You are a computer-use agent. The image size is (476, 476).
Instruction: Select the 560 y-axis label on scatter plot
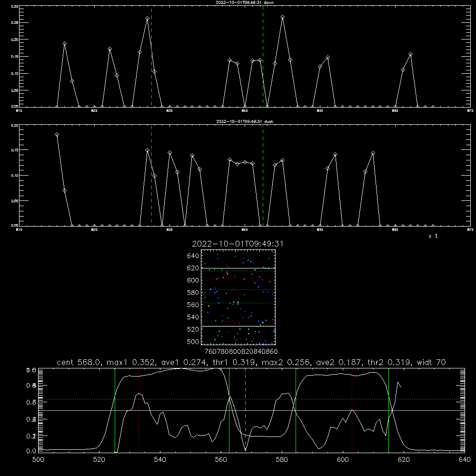tap(193, 305)
